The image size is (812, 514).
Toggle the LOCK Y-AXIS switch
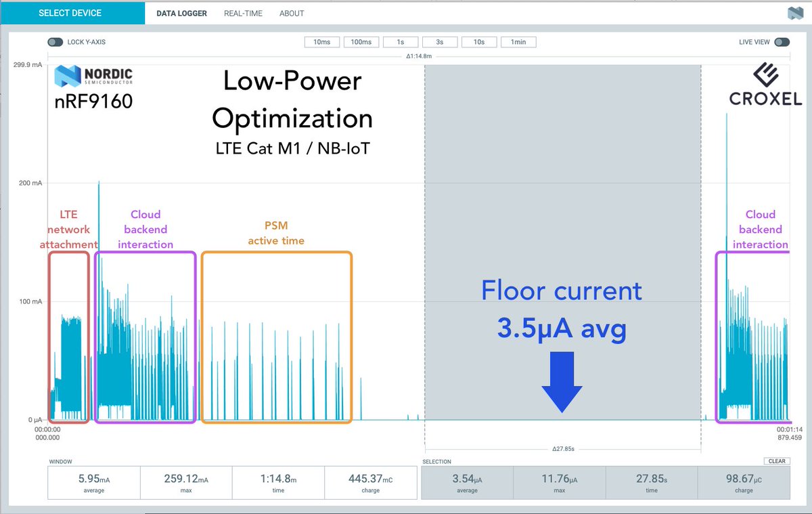[55, 42]
